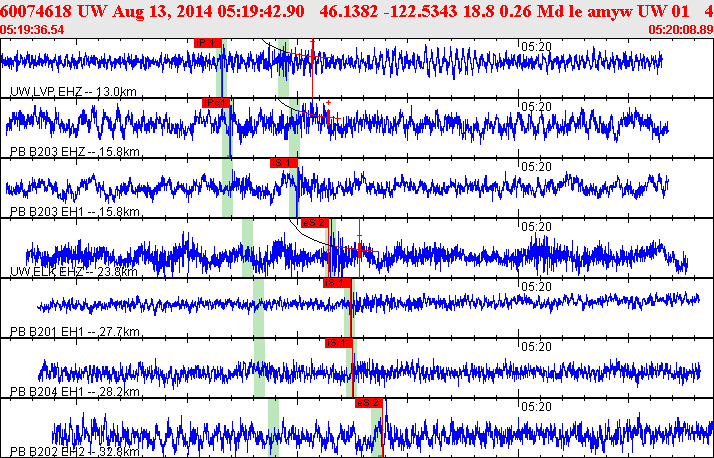Select the S pick flag on B203 EH1 trace

click(284, 162)
